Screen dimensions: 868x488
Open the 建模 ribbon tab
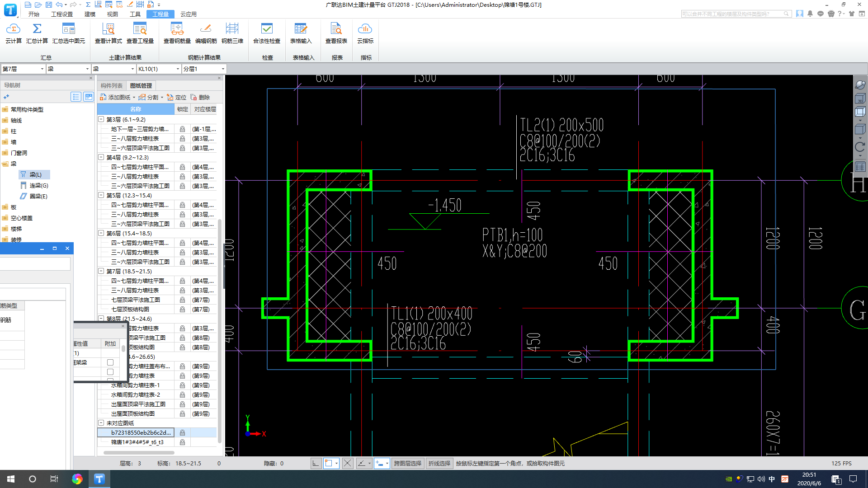[90, 14]
